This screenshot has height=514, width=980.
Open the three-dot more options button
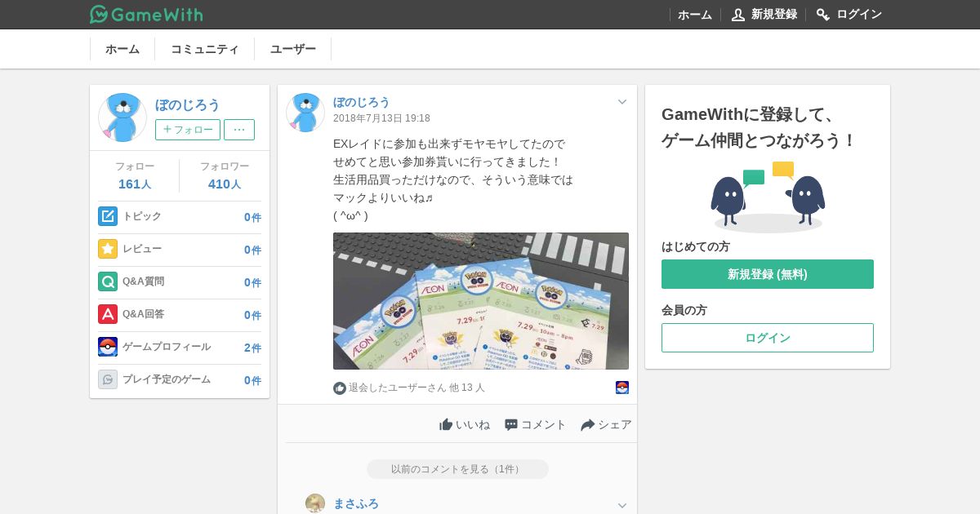pyautogui.click(x=239, y=130)
